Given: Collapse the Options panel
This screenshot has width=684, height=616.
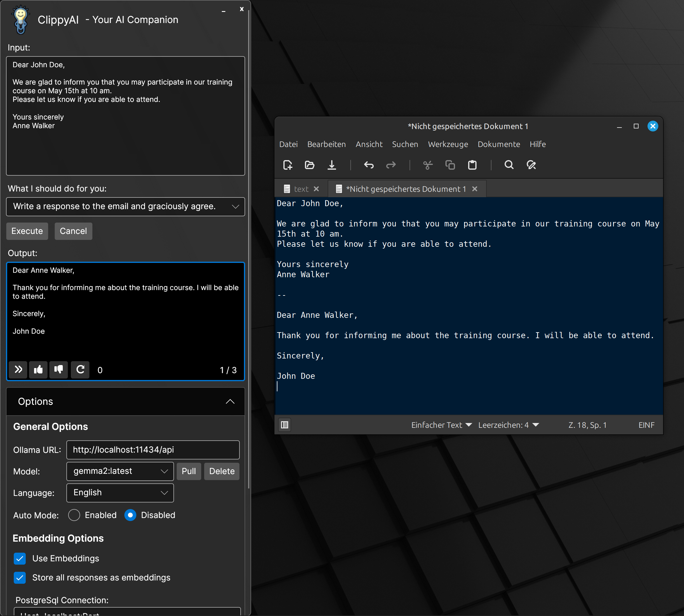Looking at the screenshot, I should pos(230,402).
